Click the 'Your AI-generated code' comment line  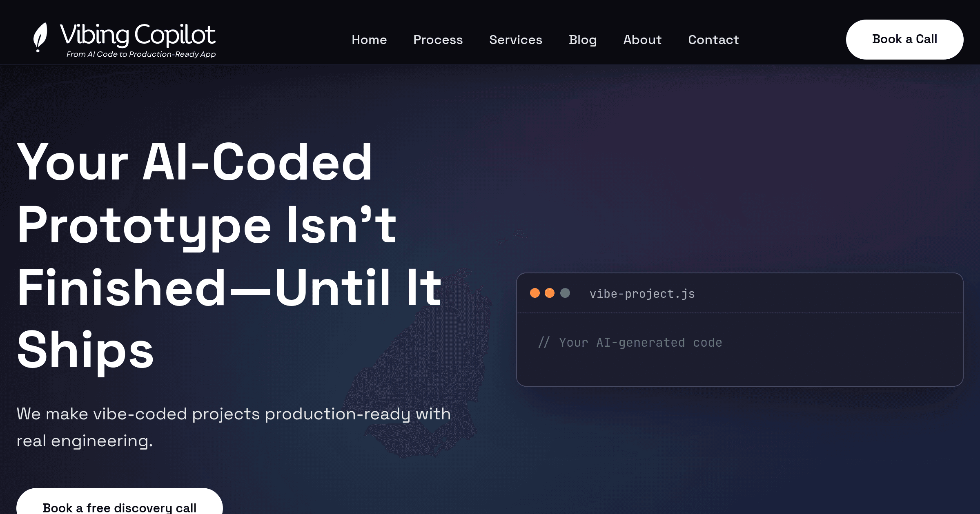pyautogui.click(x=630, y=343)
